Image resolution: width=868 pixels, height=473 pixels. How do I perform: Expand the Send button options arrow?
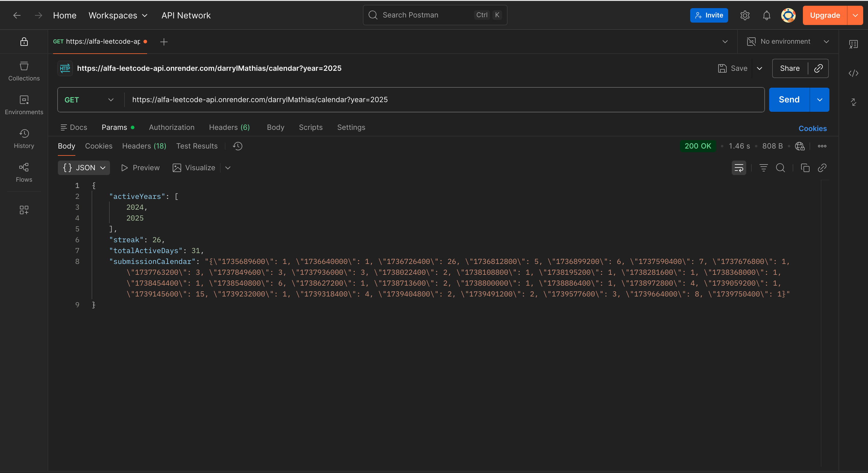[819, 100]
